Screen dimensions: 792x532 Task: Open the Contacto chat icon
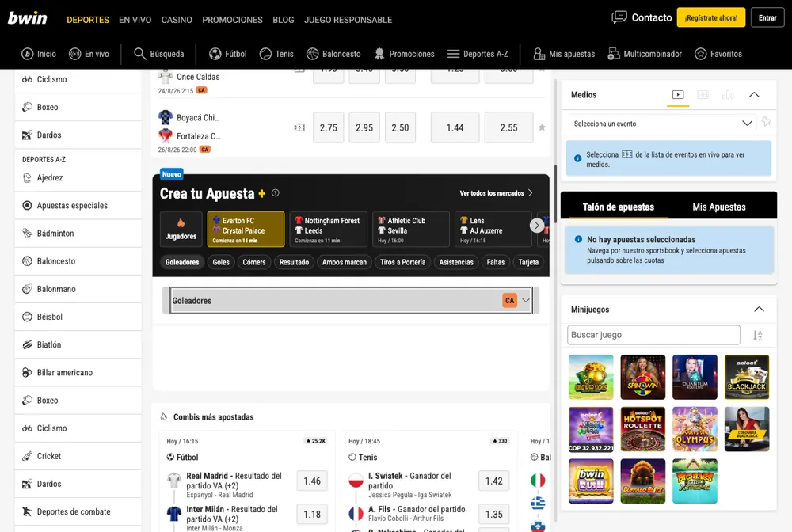tap(619, 17)
